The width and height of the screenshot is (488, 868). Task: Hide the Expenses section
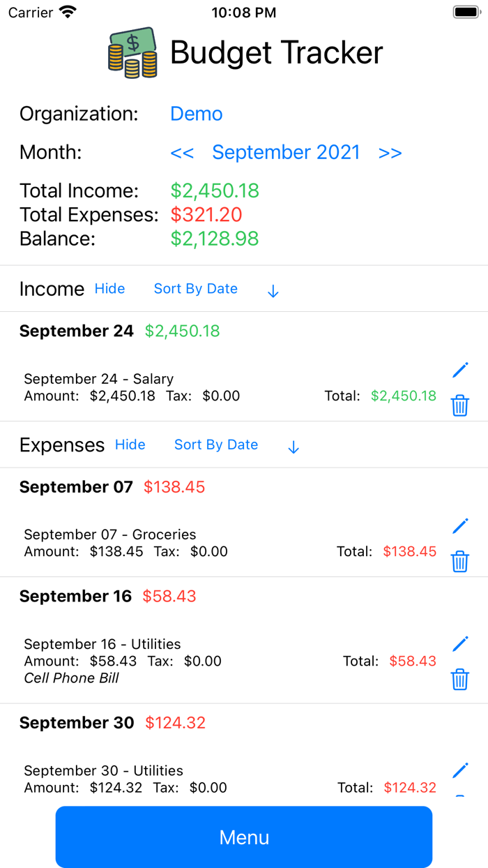pyautogui.click(x=130, y=444)
